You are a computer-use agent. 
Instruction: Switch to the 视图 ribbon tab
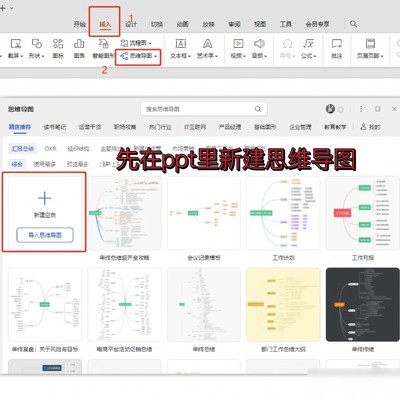pos(260,24)
